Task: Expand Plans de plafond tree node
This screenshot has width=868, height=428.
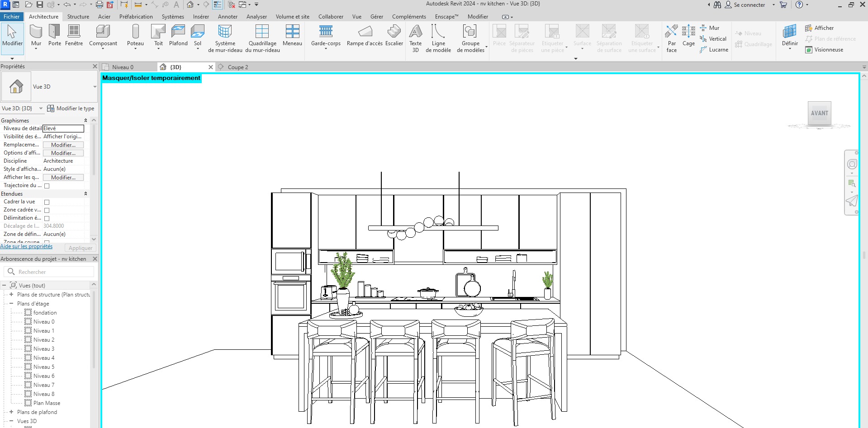Action: click(x=11, y=412)
